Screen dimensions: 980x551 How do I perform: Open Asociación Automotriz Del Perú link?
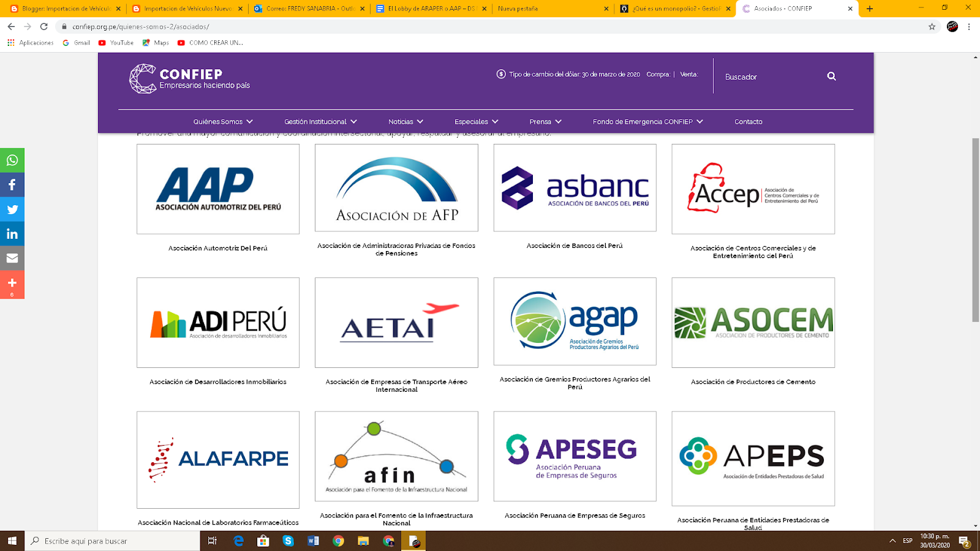(x=218, y=248)
